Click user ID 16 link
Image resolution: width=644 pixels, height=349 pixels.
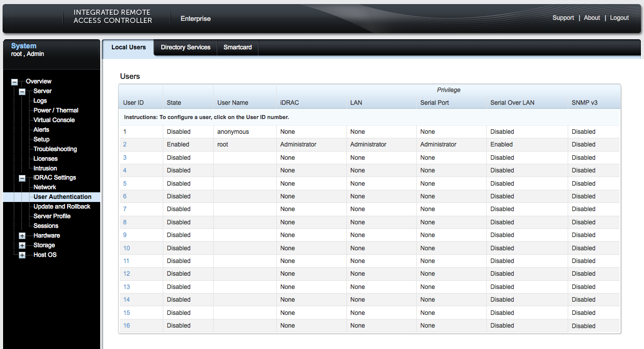(127, 326)
